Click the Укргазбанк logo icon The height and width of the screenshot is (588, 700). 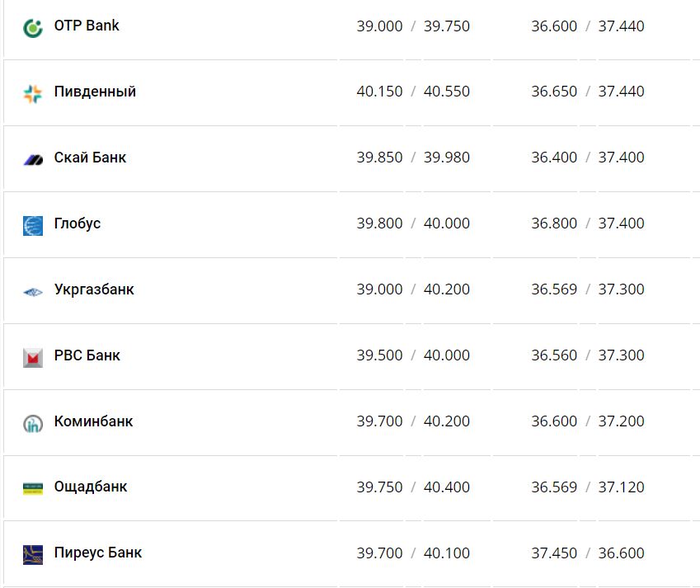[33, 291]
